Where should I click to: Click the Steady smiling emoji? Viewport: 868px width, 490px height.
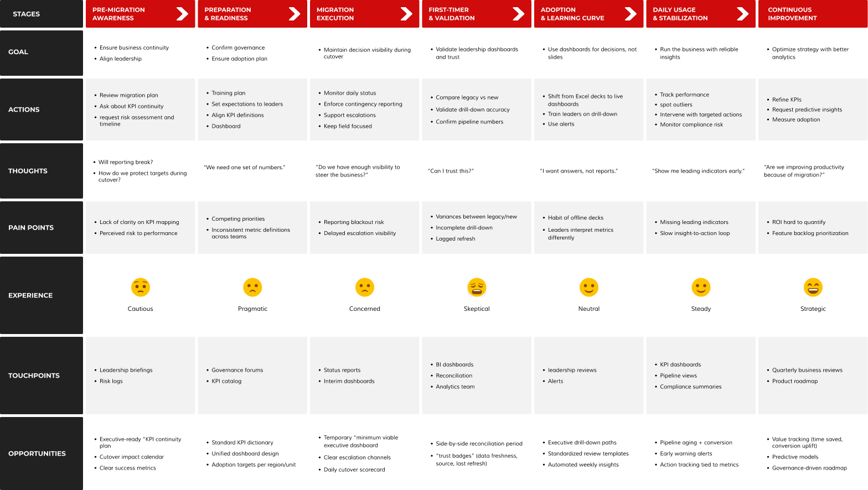[x=701, y=288]
